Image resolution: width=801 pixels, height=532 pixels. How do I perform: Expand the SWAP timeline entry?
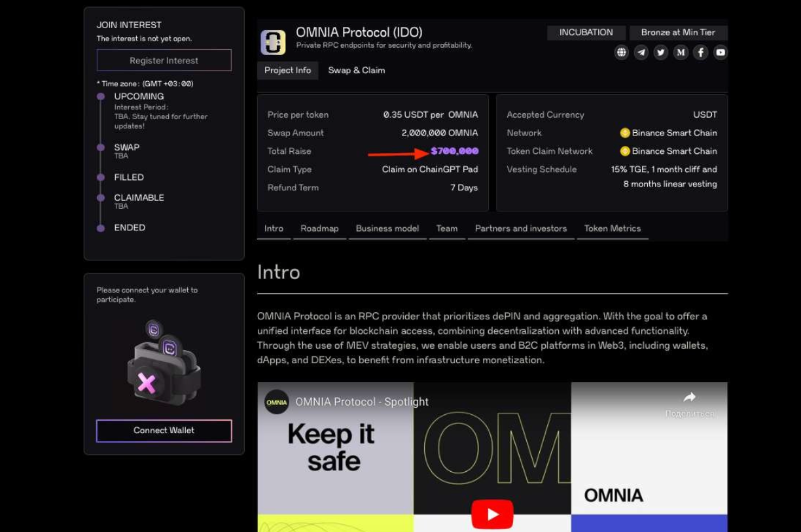click(x=101, y=147)
